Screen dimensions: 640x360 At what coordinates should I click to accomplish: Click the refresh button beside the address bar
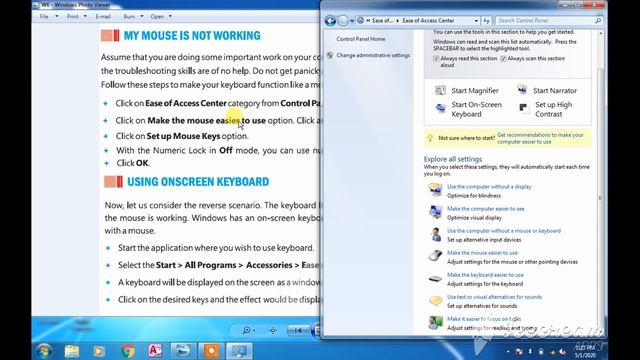tap(486, 20)
